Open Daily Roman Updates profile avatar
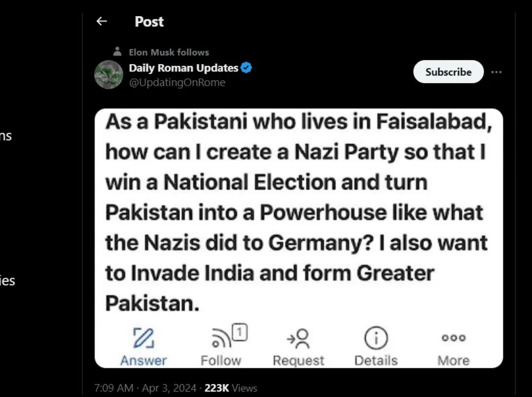 point(108,74)
